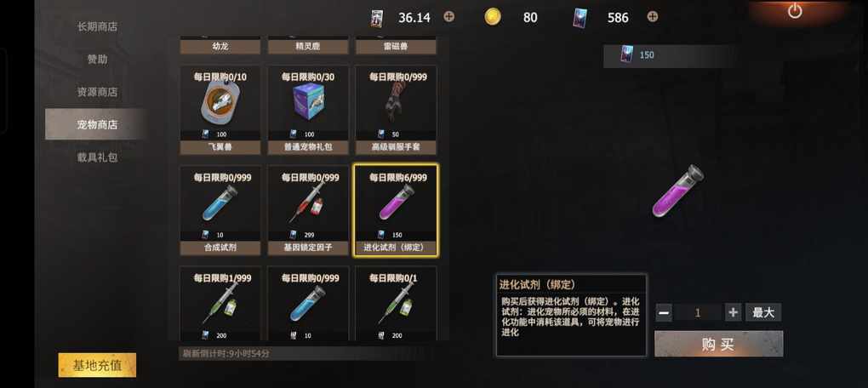Add more blue cards next to 586

click(x=653, y=17)
